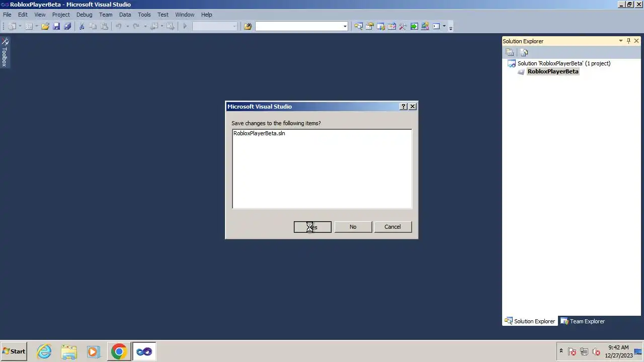The width and height of the screenshot is (644, 362).
Task: Click the New Project toolbar icon
Action: tap(12, 26)
